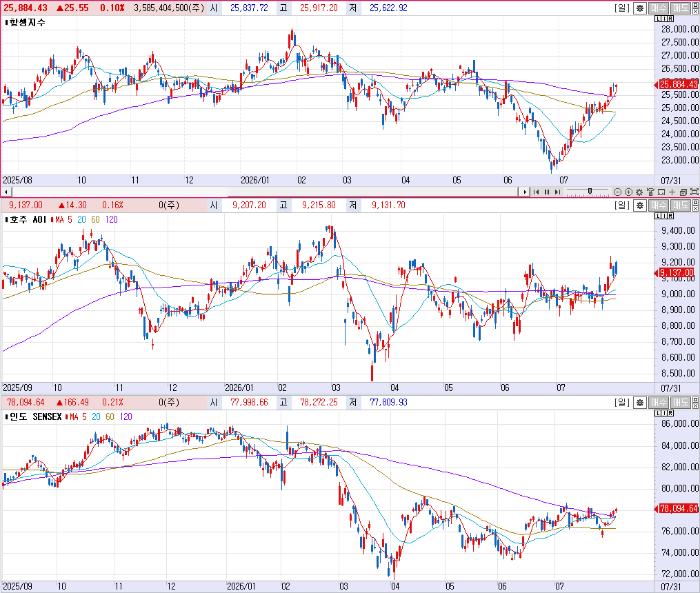Select MA 60 legend on Australia AOI chart
Viewport: 700px width, 593px height.
[96, 219]
